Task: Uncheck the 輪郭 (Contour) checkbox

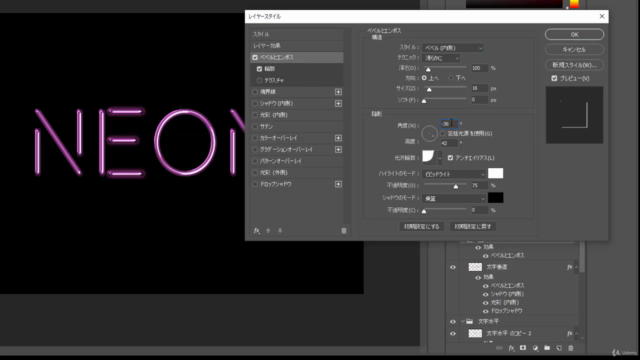Action: [x=259, y=69]
